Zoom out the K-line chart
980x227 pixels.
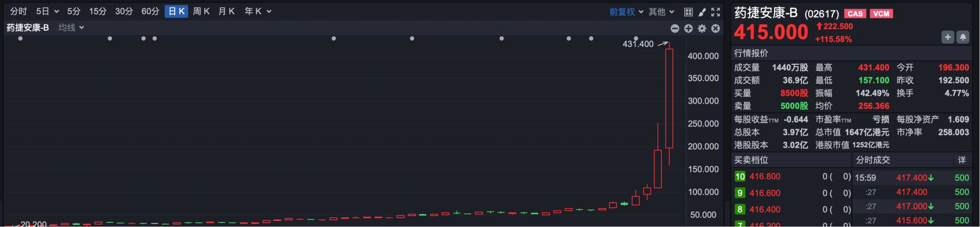(x=675, y=29)
